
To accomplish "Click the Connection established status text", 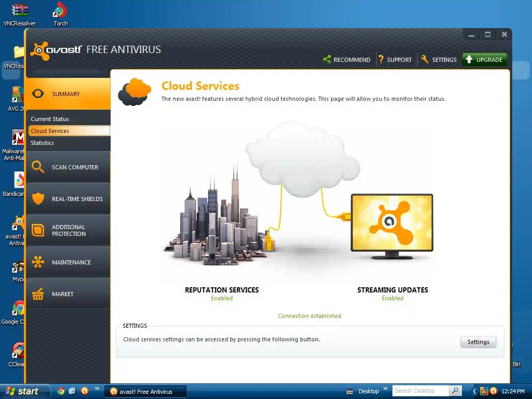I will [310, 316].
